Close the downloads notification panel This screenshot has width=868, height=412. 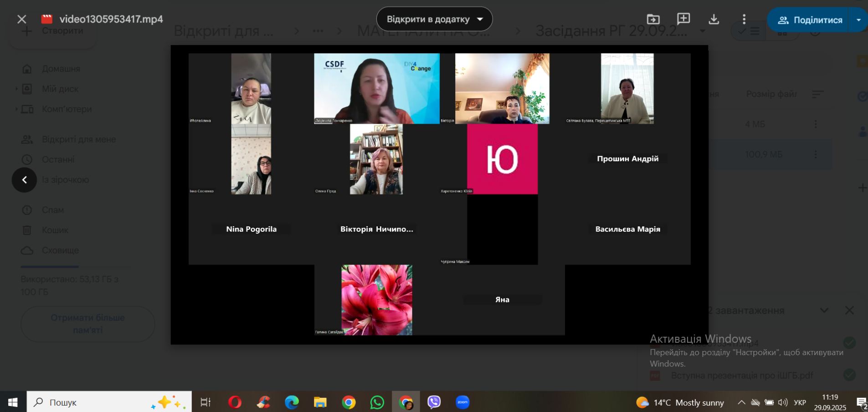click(849, 310)
